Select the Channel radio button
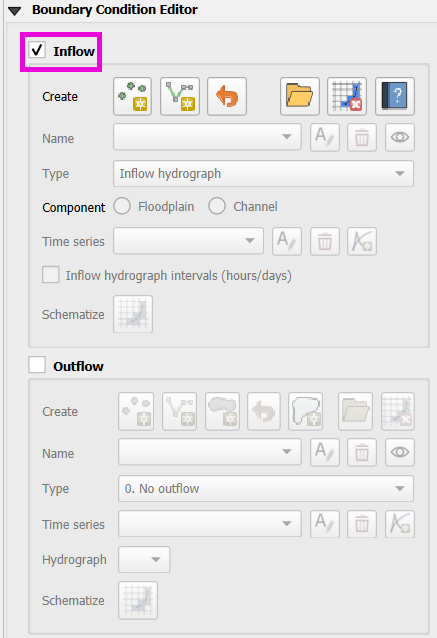This screenshot has height=638, width=437. pyautogui.click(x=217, y=206)
